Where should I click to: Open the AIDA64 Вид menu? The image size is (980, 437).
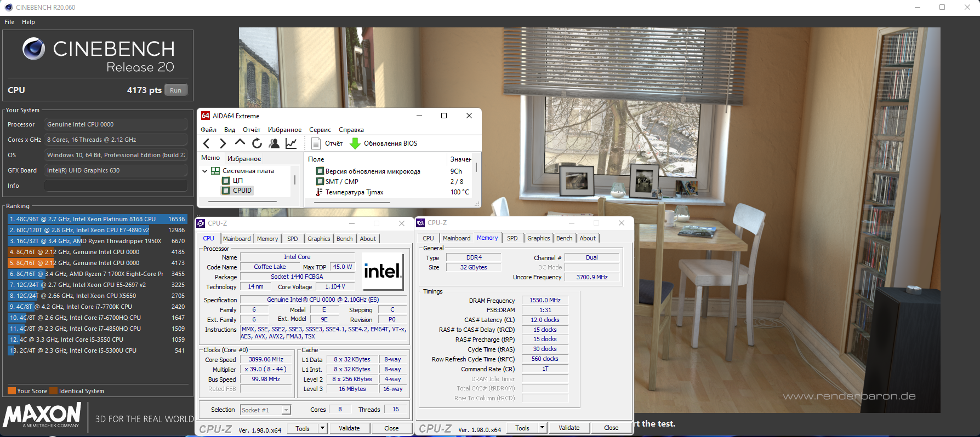(x=230, y=130)
